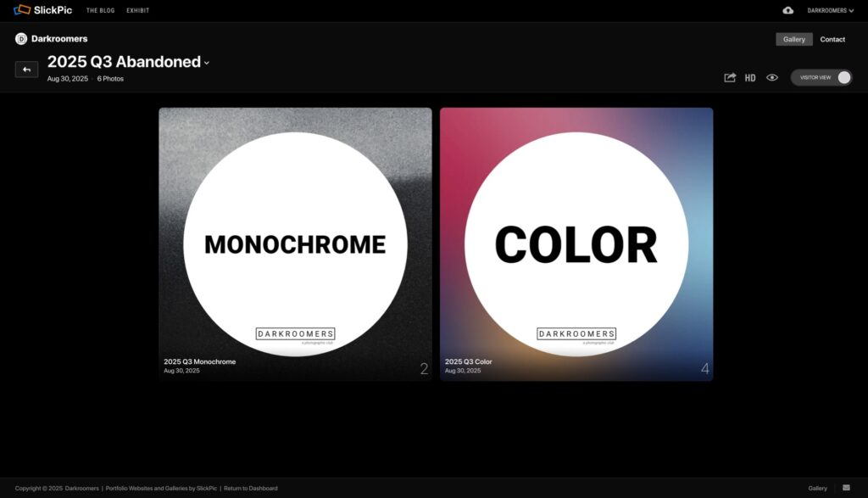Click the SlickPic logo icon
The width and height of the screenshot is (868, 498).
[x=22, y=10]
